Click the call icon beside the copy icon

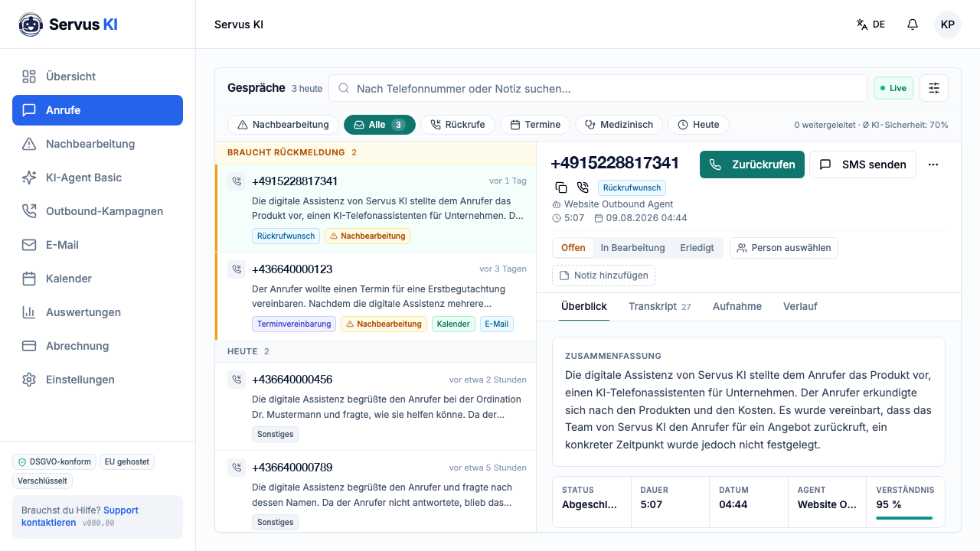point(583,187)
